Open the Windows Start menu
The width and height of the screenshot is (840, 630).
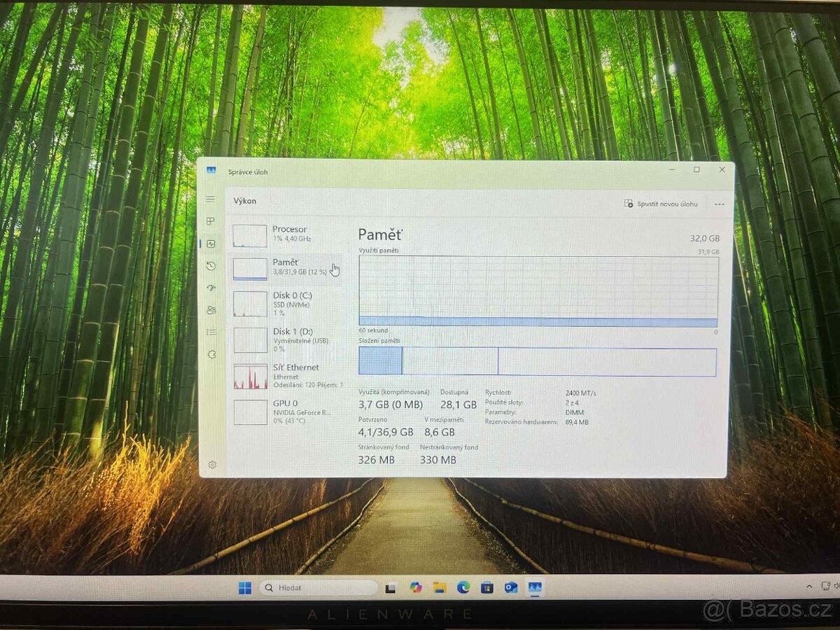click(x=244, y=588)
